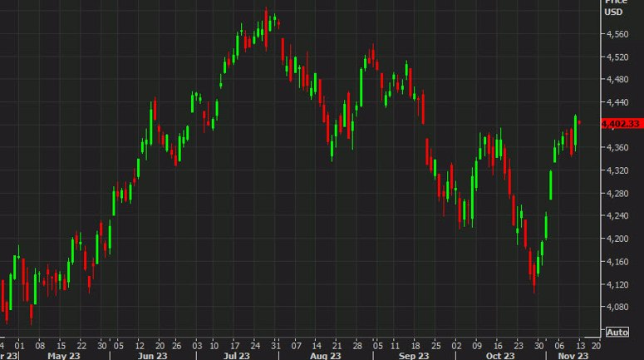The height and width of the screenshot is (360, 644).
Task: Click the 4,560 price axis label
Action: pyautogui.click(x=618, y=34)
